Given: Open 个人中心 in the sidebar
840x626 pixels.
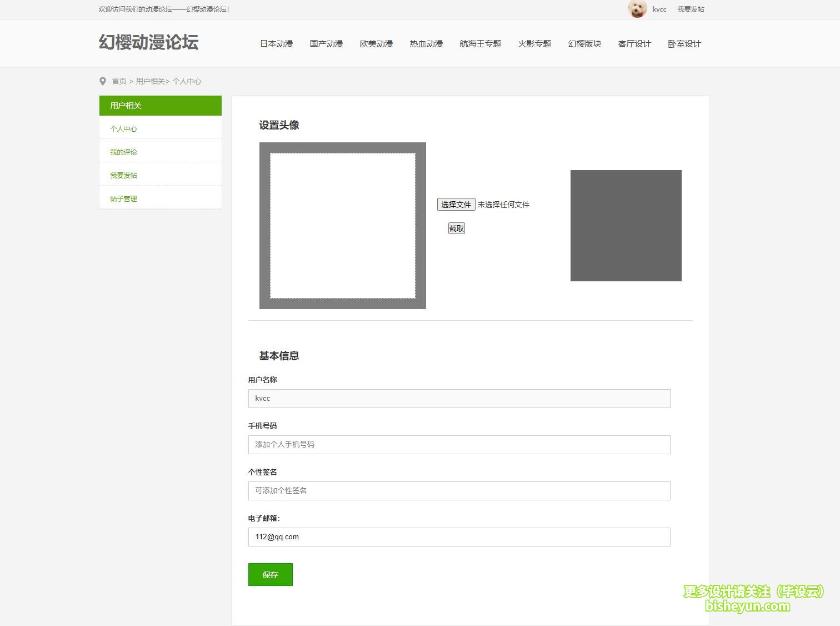Looking at the screenshot, I should (x=123, y=128).
